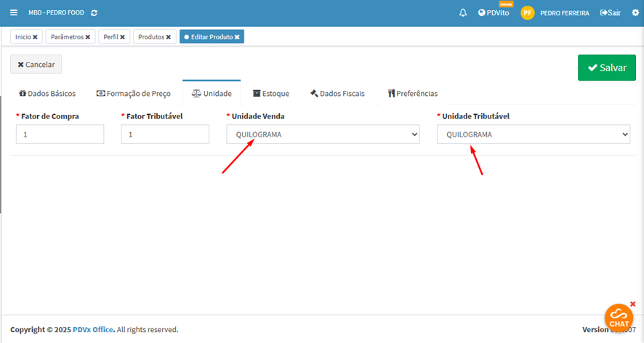The width and height of the screenshot is (644, 343).
Task: Switch to the Dados Básicos tab
Action: tap(47, 94)
